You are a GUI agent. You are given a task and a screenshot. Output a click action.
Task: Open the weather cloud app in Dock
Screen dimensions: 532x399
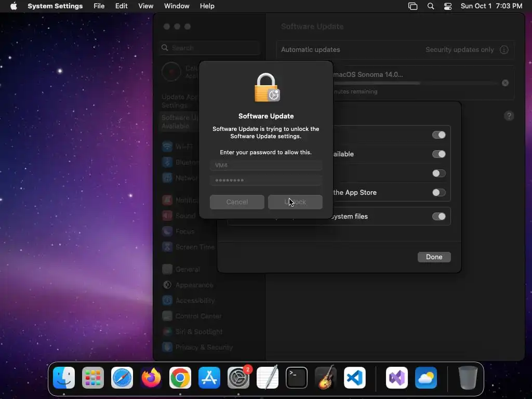pos(426,378)
